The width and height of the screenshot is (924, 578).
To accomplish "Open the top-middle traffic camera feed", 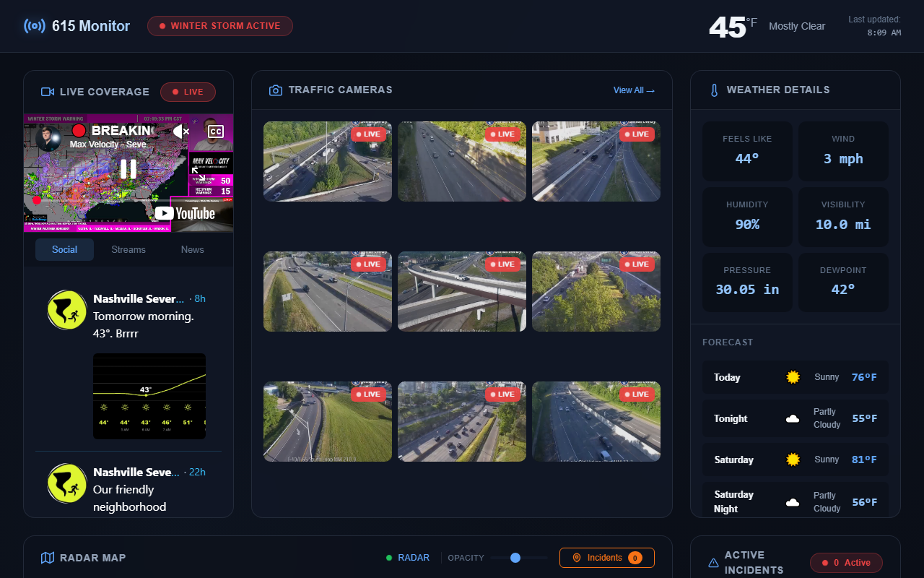I will (x=462, y=161).
